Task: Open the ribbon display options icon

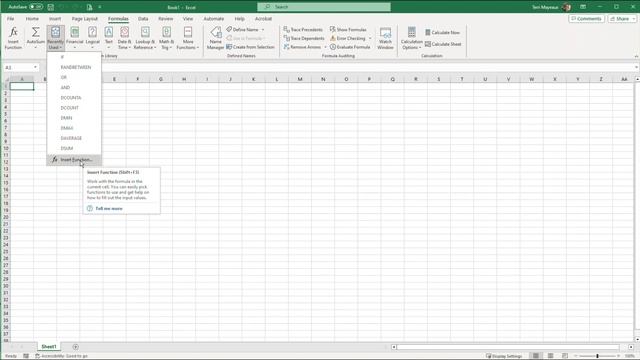Action: click(583, 7)
